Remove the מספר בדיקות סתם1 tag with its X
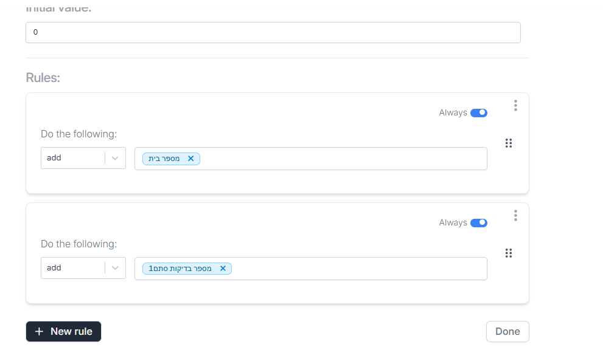 pyautogui.click(x=223, y=269)
